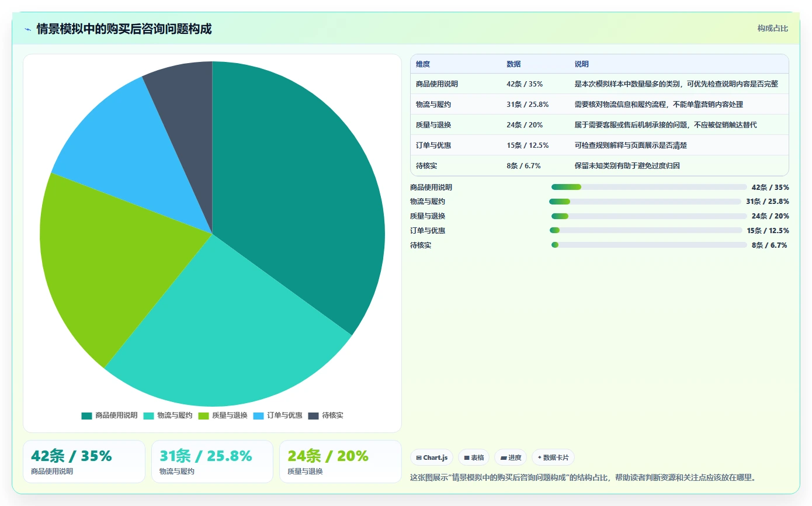Click the 质量与退换 progress bar
The height and width of the screenshot is (506, 812).
coord(649,216)
